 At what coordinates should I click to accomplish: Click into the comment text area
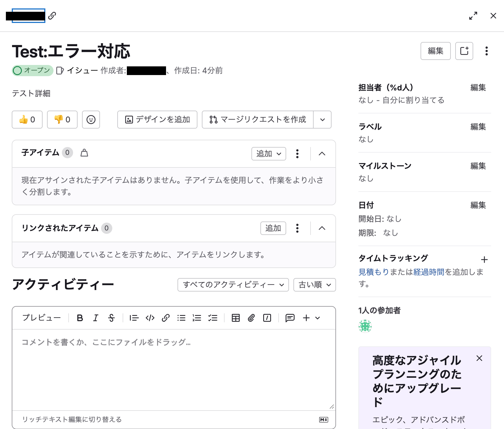[174, 370]
